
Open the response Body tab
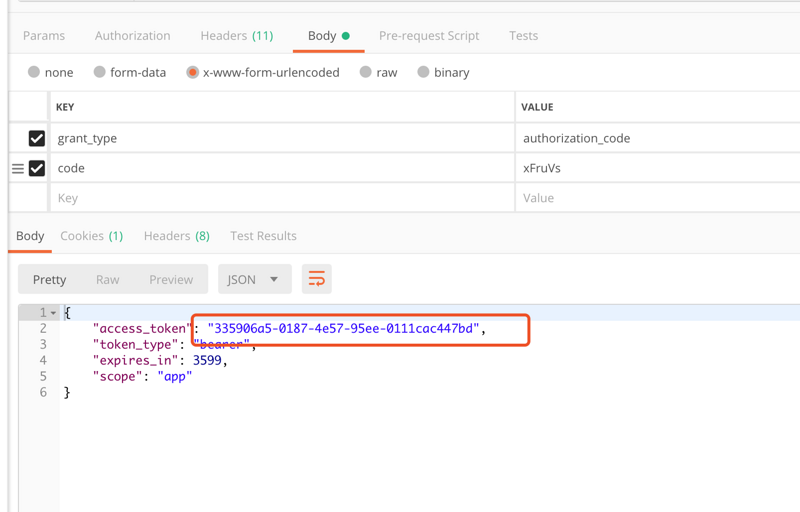30,236
